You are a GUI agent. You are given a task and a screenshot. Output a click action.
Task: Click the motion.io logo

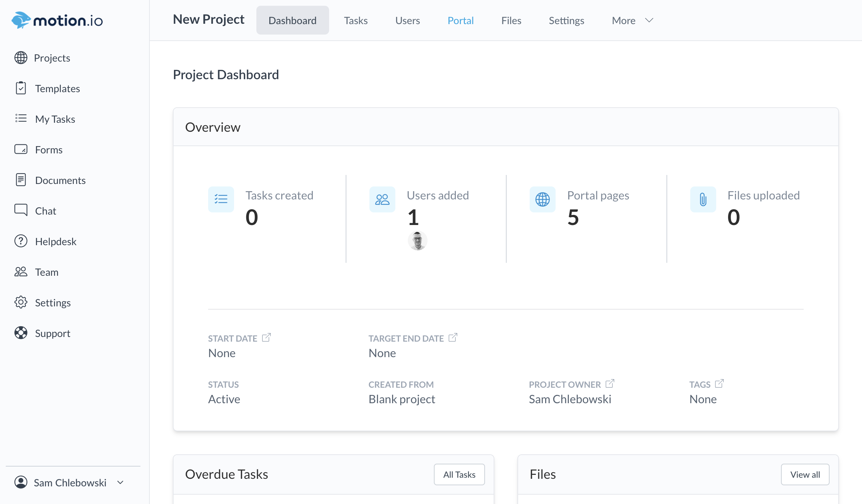(57, 20)
